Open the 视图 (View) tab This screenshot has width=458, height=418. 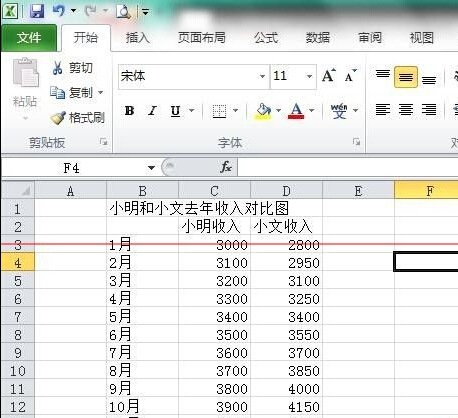click(421, 37)
